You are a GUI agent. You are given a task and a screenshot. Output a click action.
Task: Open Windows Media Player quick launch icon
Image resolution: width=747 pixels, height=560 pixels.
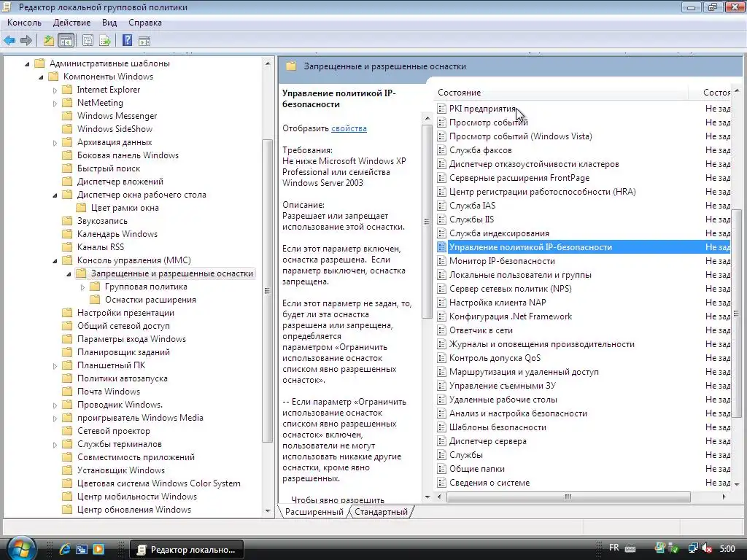coord(98,549)
